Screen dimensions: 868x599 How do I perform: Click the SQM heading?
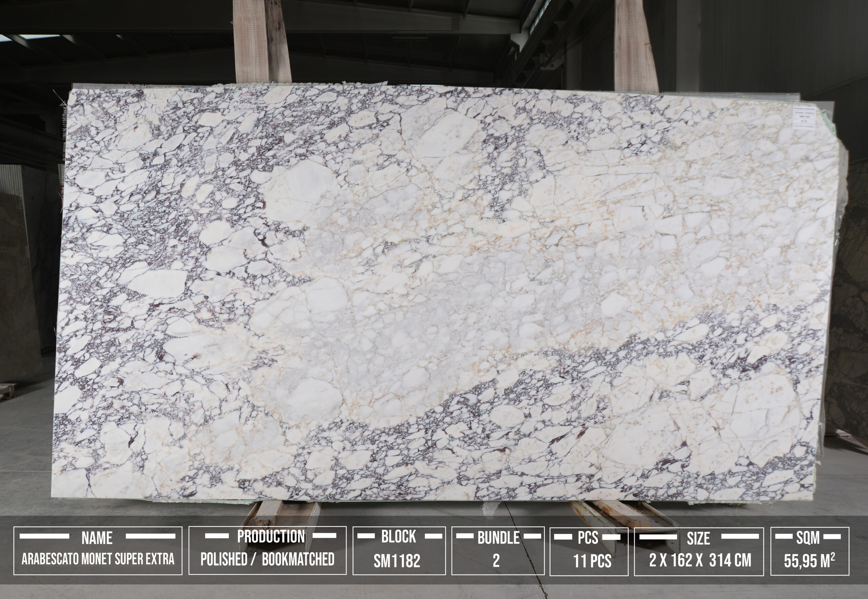(808, 538)
